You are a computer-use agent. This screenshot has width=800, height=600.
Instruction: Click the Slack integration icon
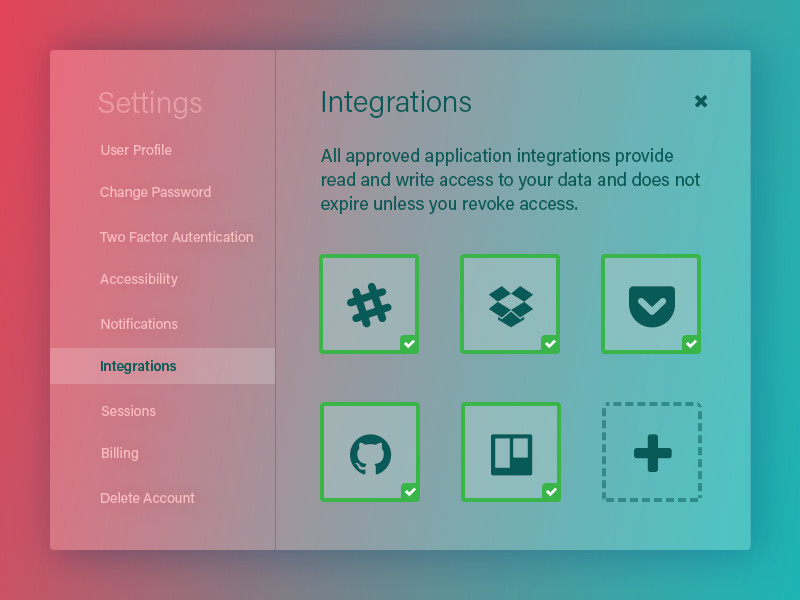[x=368, y=303]
